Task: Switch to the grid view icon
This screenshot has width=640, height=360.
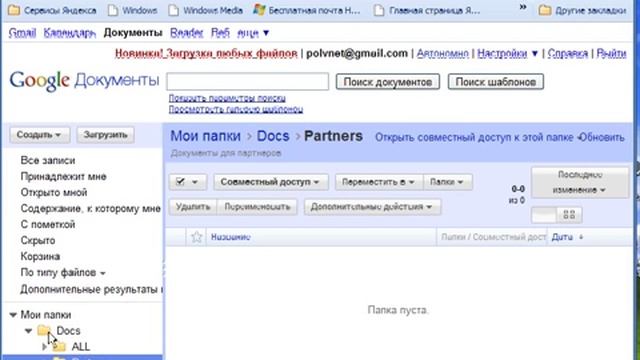Action: tap(569, 215)
